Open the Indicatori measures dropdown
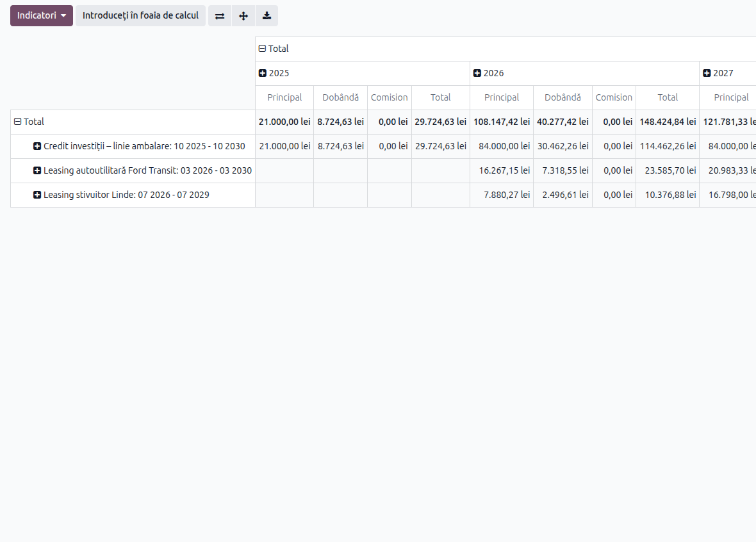The image size is (756, 542). click(x=42, y=15)
